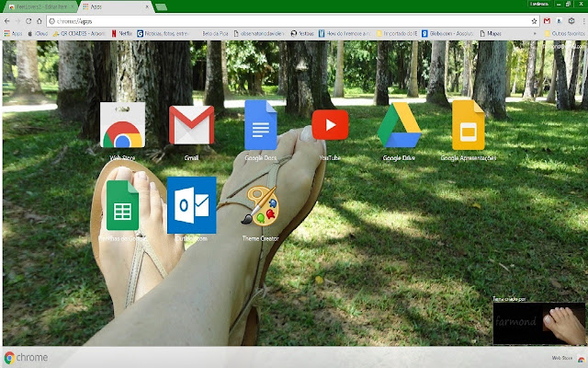Expand the Importado do IE bookmark folder
The width and height of the screenshot is (588, 368).
coord(397,33)
